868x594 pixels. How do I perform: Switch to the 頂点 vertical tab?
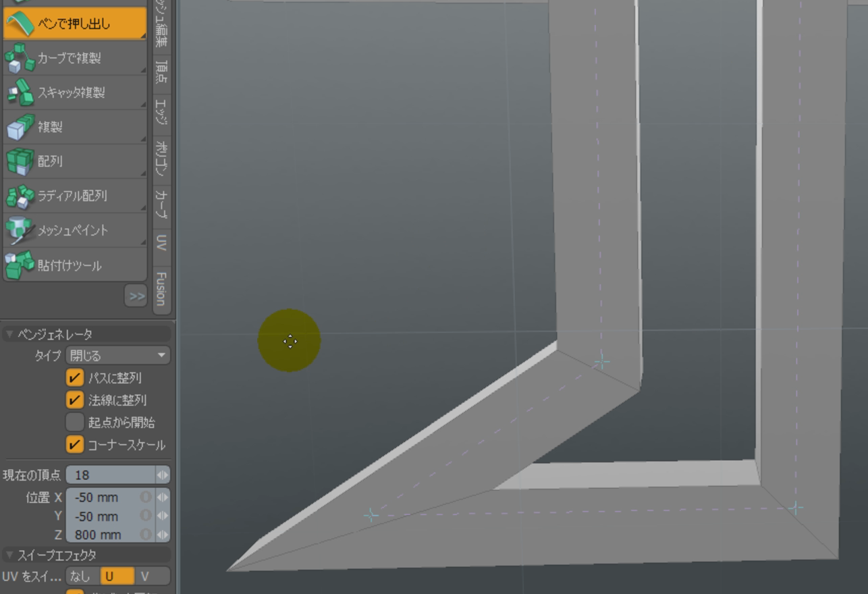point(161,72)
